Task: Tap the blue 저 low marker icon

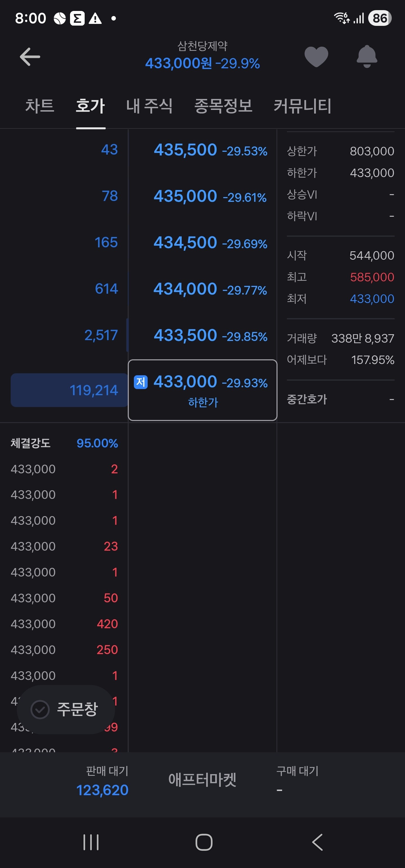Action: (141, 382)
